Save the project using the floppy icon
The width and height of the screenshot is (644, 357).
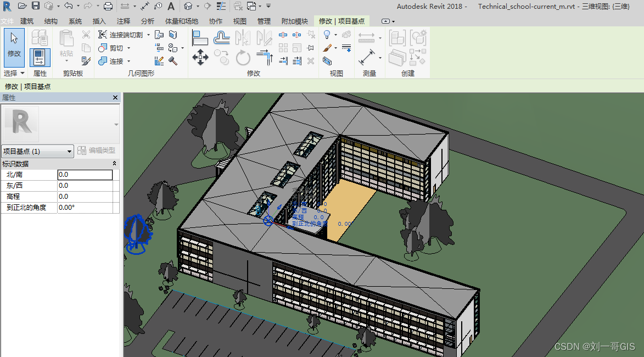[36, 5]
